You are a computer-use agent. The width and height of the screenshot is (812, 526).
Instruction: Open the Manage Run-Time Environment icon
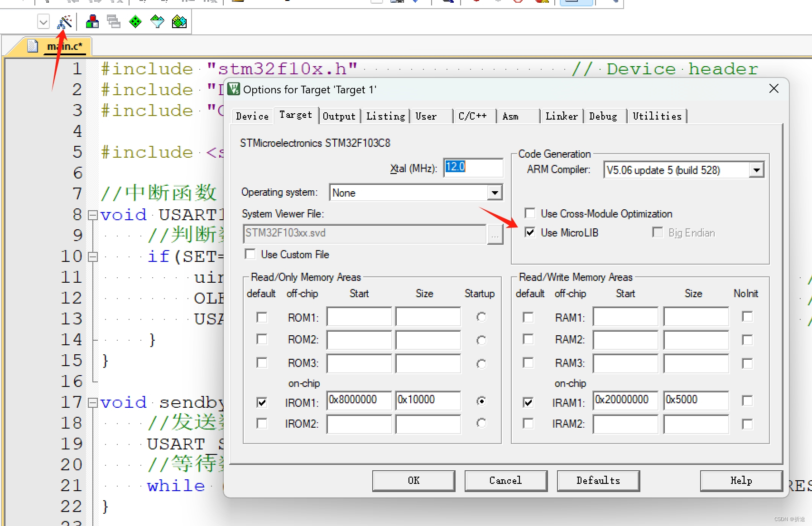coord(135,21)
